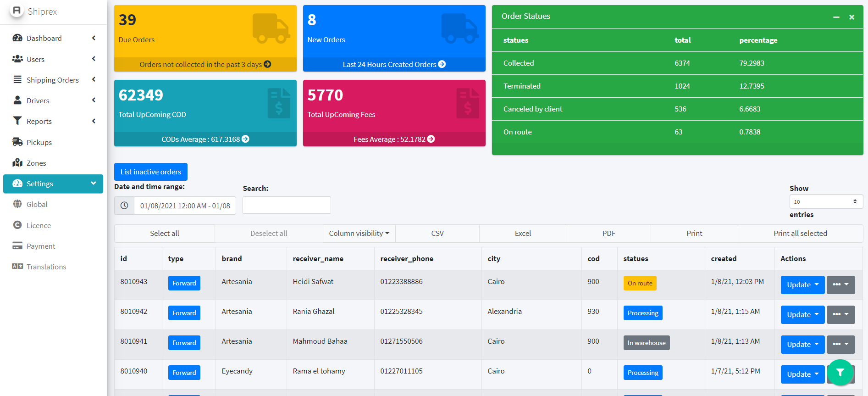Click the Search input field
The height and width of the screenshot is (396, 868).
pos(287,205)
